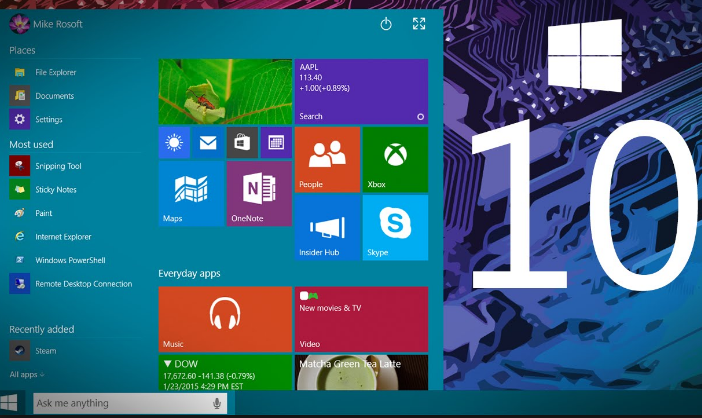Open the Xbox tile
702x418 pixels.
(395, 160)
